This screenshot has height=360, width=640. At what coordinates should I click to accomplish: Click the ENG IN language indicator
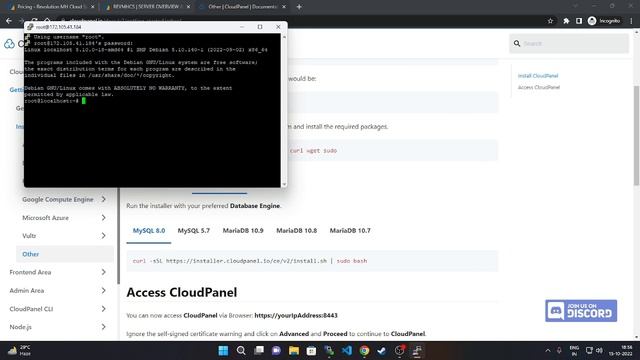tap(574, 351)
